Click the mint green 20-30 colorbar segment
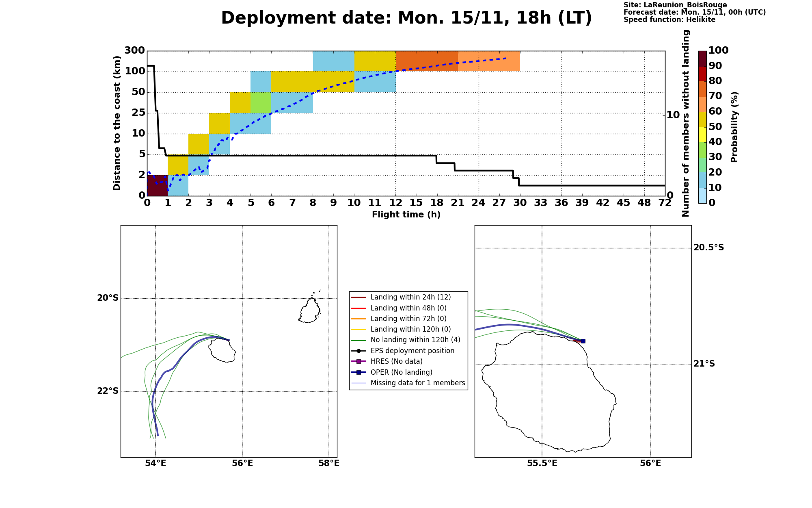812x508 pixels. [x=702, y=165]
